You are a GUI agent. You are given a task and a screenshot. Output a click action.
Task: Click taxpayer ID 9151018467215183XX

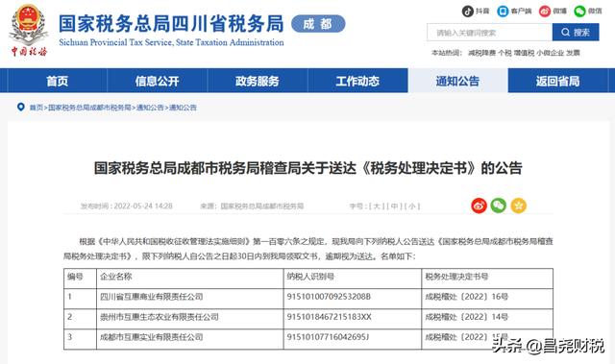pos(329,317)
